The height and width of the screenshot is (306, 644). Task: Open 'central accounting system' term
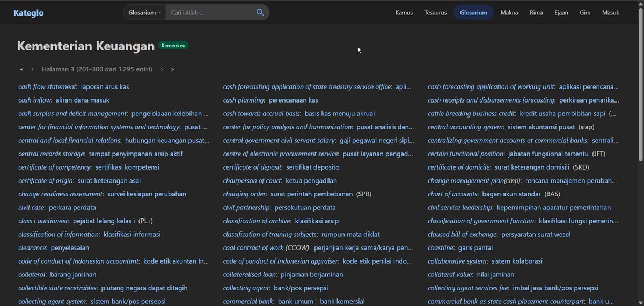click(x=465, y=127)
